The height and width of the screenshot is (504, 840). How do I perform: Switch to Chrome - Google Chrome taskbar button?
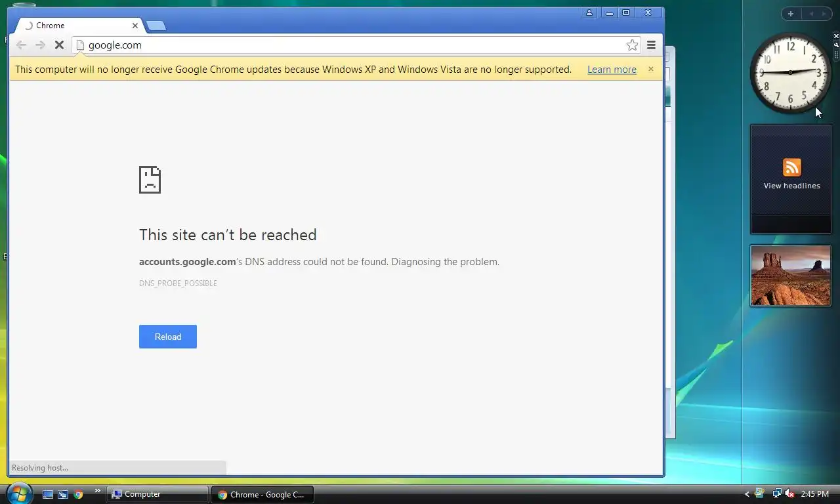point(262,494)
